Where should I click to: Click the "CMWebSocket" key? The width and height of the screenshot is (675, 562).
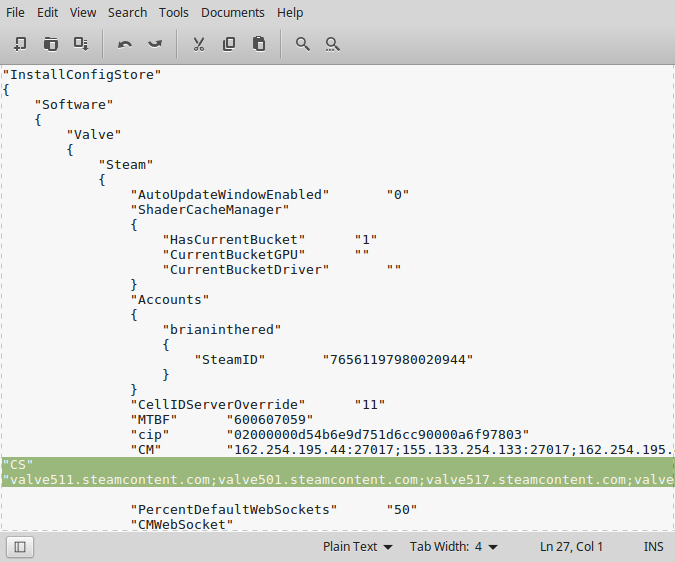[x=182, y=525]
